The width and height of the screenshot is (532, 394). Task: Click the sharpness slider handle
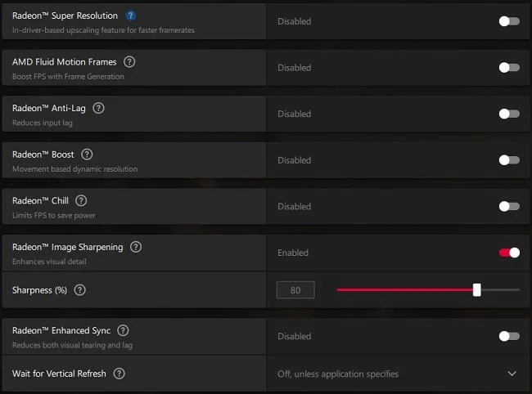476,290
